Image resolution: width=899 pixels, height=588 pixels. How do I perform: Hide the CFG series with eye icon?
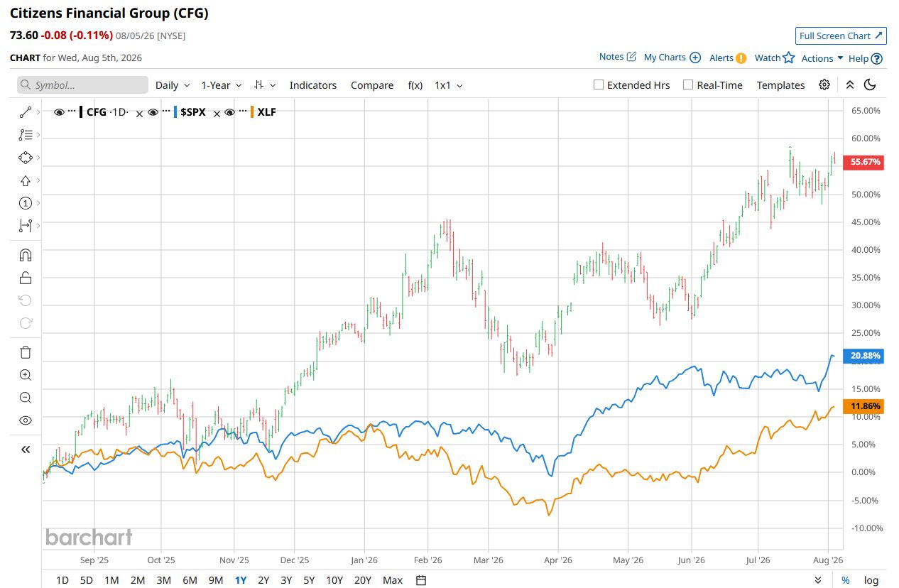pyautogui.click(x=60, y=112)
